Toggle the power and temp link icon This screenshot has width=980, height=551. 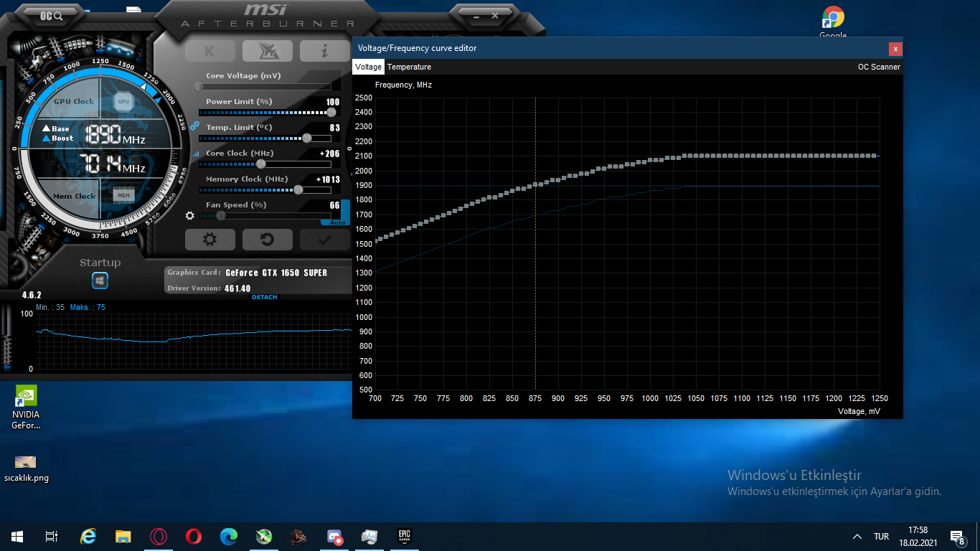pyautogui.click(x=194, y=126)
